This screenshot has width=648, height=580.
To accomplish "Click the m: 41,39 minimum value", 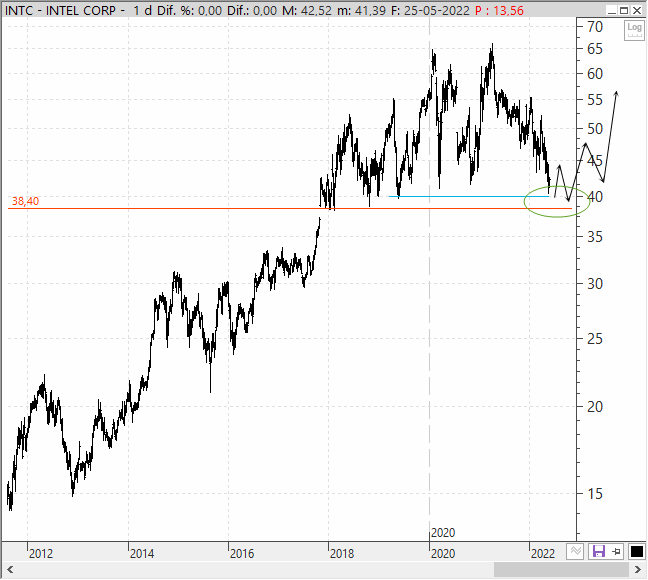I will click(x=361, y=11).
